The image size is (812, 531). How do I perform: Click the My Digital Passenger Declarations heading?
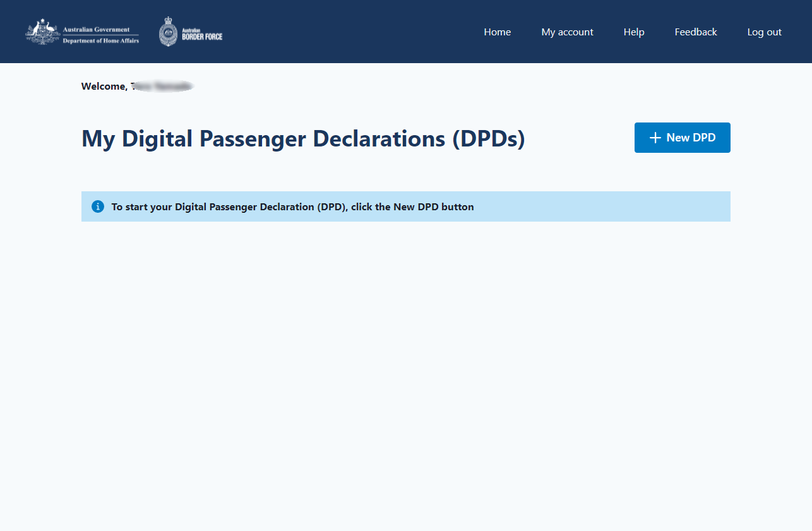coord(265,139)
